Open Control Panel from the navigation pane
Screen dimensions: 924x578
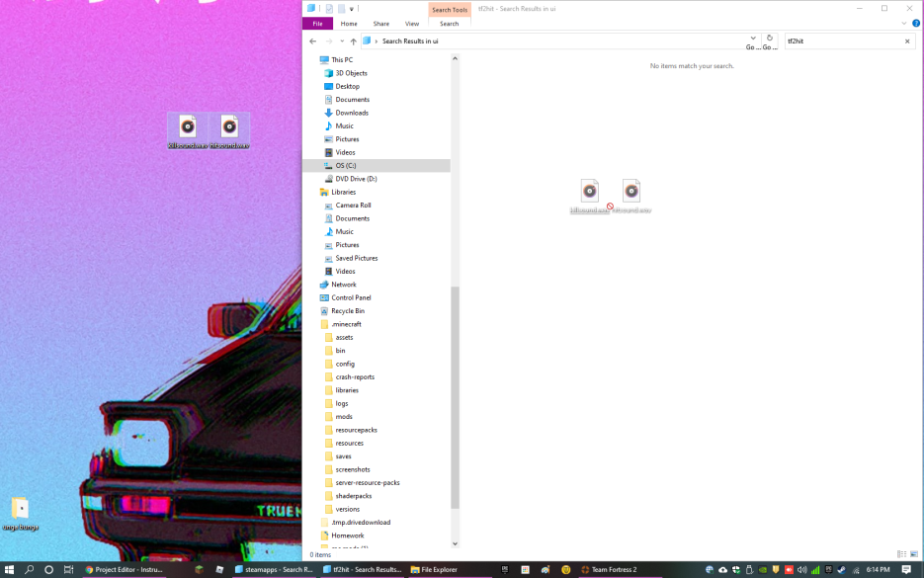click(x=353, y=297)
